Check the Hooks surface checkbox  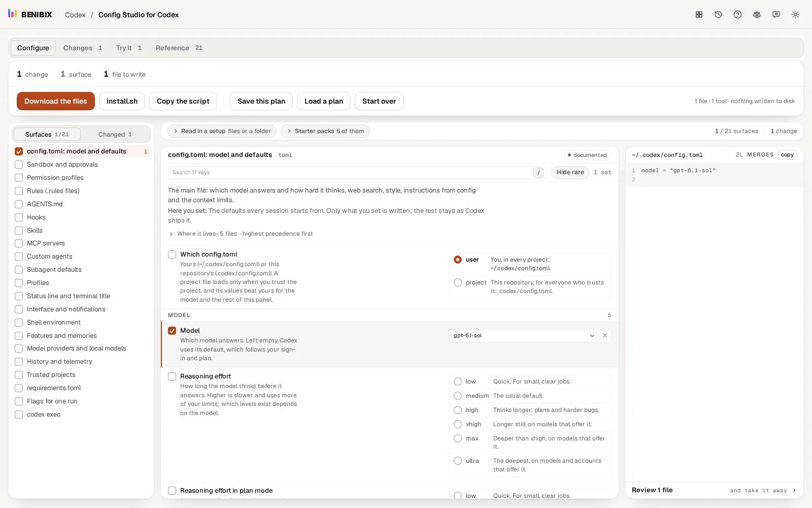coord(19,217)
